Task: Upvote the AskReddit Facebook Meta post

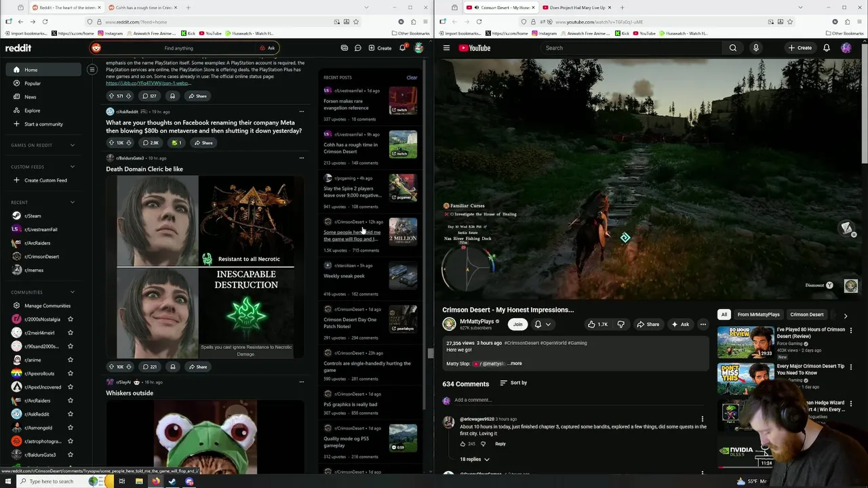Action: (111, 143)
